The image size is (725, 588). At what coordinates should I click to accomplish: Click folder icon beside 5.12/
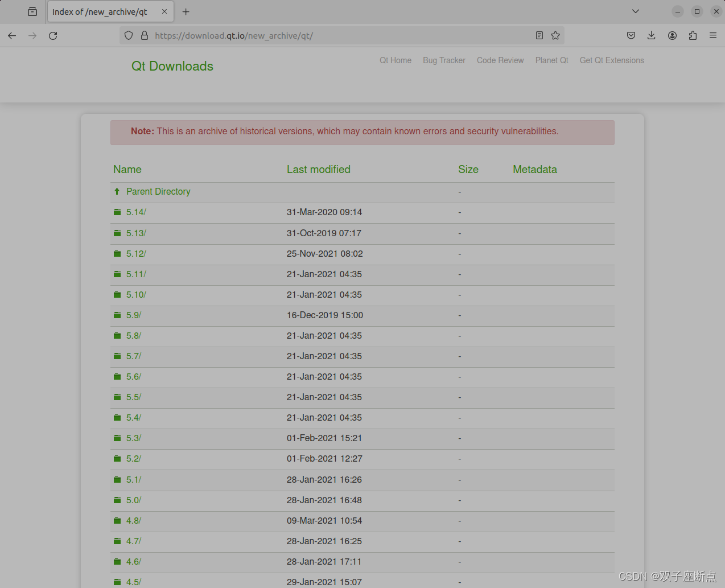click(117, 253)
